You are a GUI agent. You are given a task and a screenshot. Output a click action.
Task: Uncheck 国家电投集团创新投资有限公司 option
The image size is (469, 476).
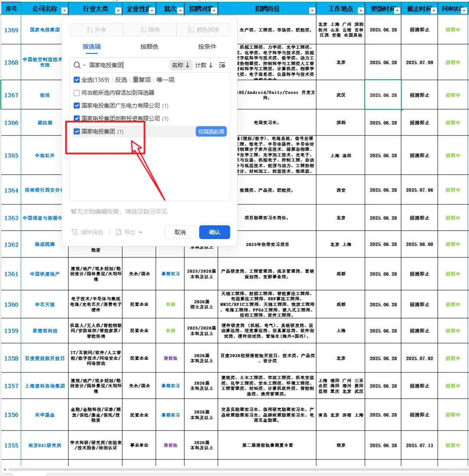[x=76, y=118]
